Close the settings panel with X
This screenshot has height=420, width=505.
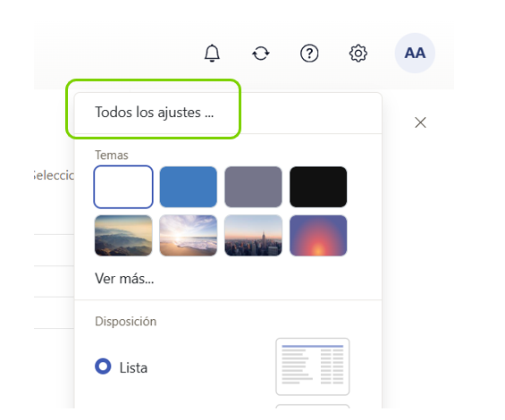(420, 122)
